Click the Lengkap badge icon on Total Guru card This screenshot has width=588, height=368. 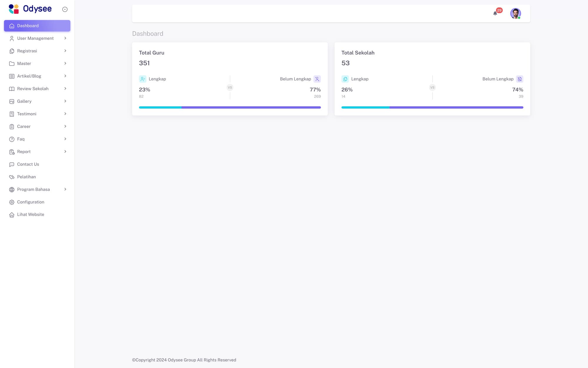pyautogui.click(x=143, y=79)
